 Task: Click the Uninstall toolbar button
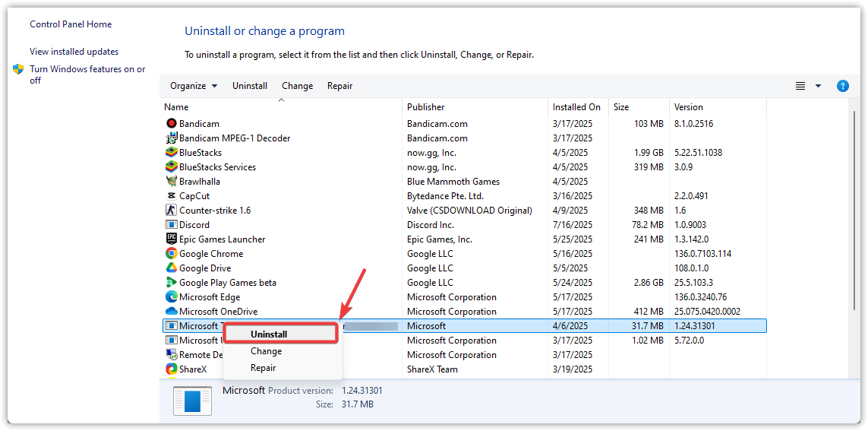tap(250, 86)
